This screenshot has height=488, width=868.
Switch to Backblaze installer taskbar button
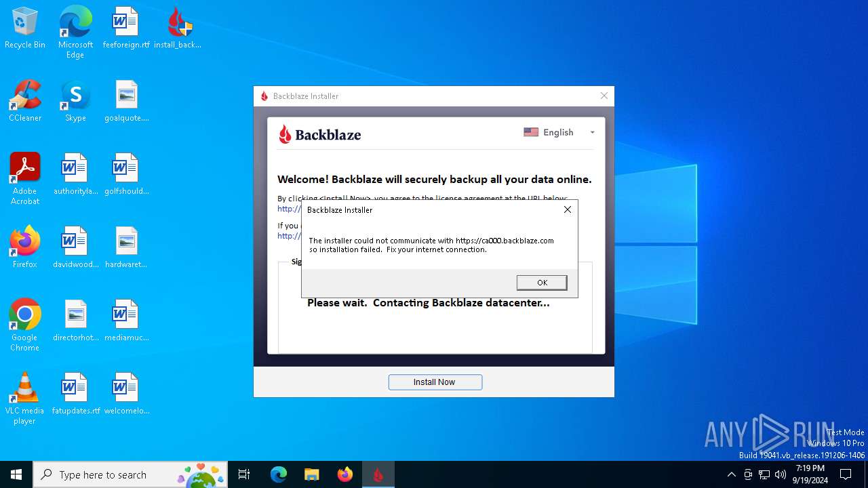378,474
